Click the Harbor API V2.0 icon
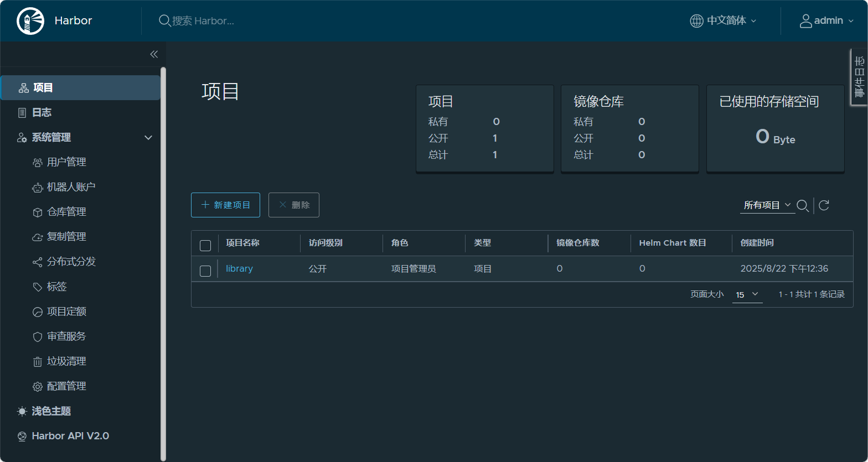The height and width of the screenshot is (462, 868). click(x=22, y=437)
